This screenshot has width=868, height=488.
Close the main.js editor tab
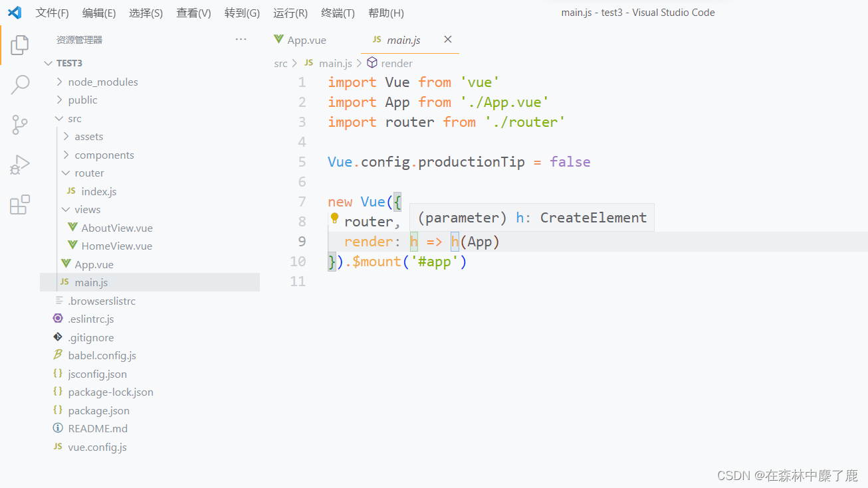tap(448, 40)
